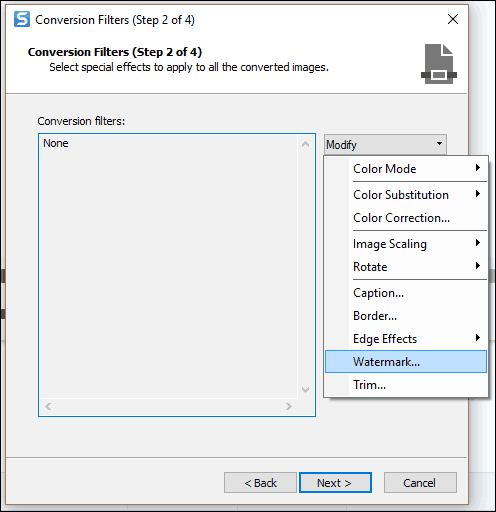Click the filters list scroll down arrow
Screen dimensions: 496x512
(x=305, y=389)
